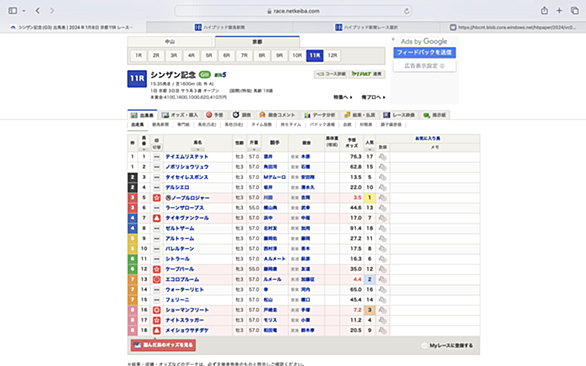Open the Safari share icon
The width and height of the screenshot is (586, 366).
click(544, 10)
